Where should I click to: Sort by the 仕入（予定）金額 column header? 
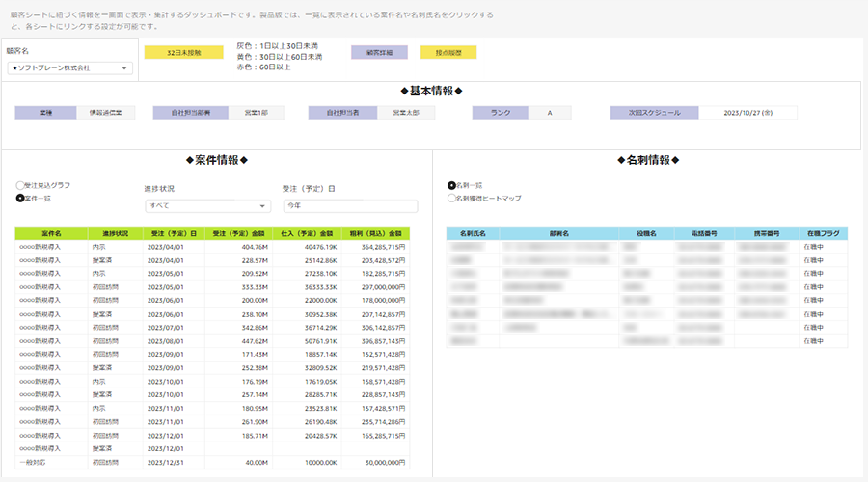click(x=307, y=233)
